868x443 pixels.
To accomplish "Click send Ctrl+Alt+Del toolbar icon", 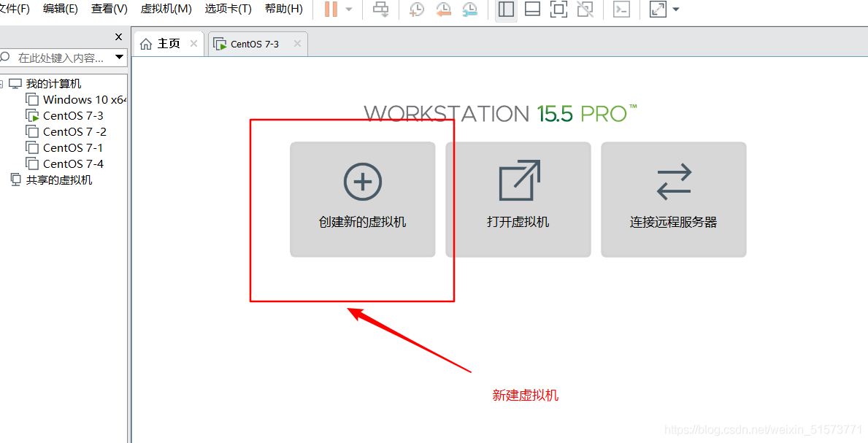I will pyautogui.click(x=381, y=9).
